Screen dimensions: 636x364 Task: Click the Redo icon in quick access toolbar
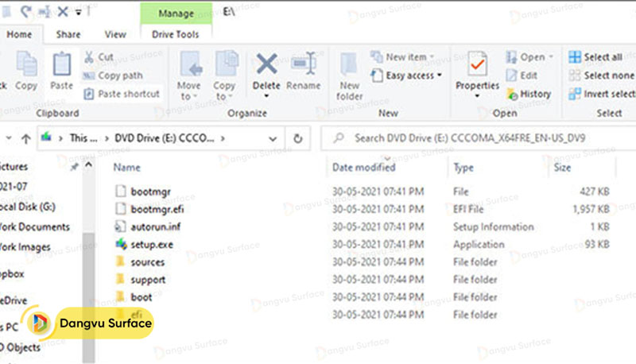[x=26, y=11]
